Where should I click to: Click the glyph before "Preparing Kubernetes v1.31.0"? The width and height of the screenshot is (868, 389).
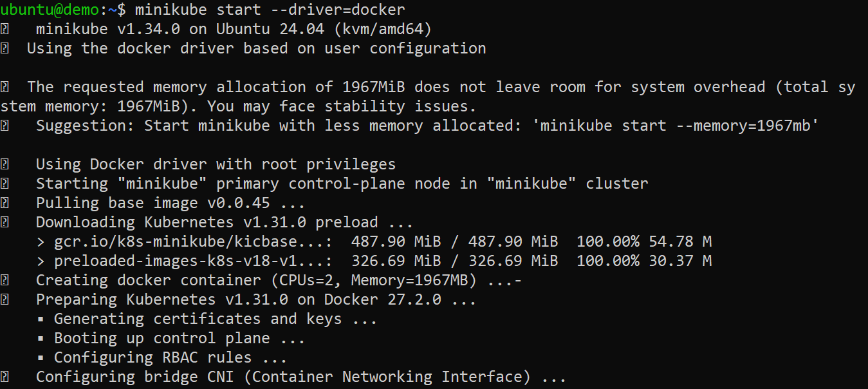pos(5,299)
